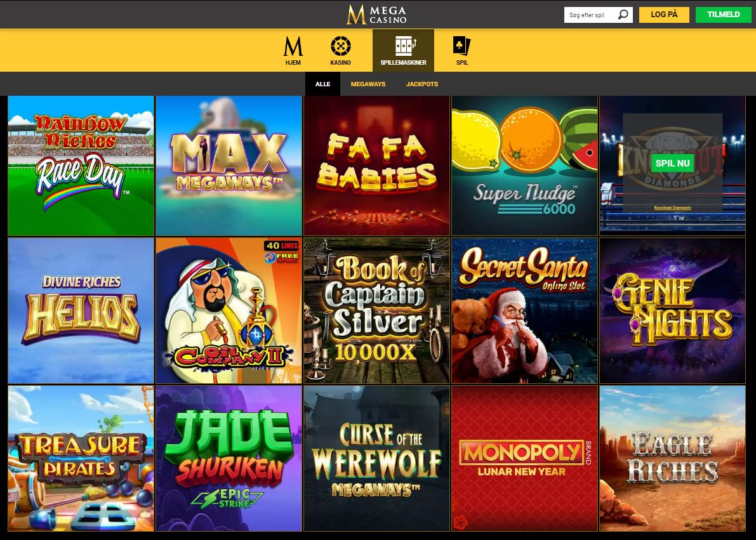This screenshot has height=540, width=756.
Task: Switch to the MEGAWAYS tab
Action: 368,84
